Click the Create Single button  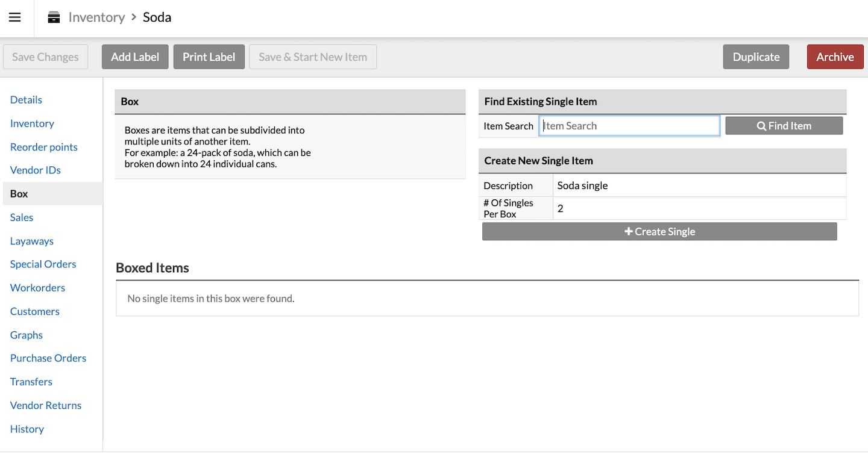(x=659, y=232)
